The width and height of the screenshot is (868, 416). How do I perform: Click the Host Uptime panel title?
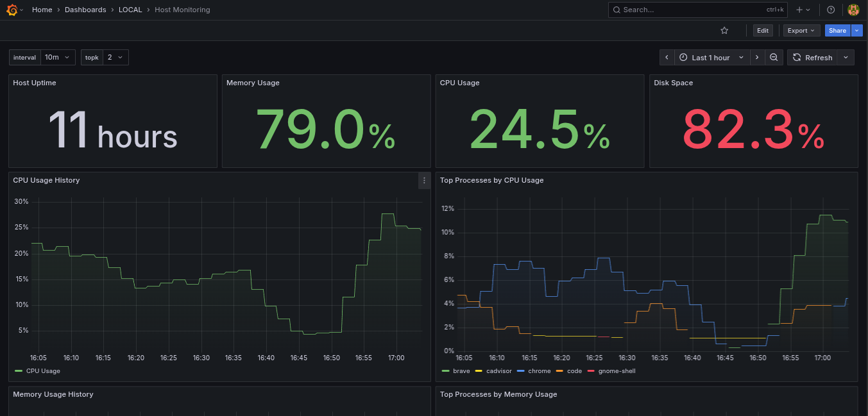(35, 83)
